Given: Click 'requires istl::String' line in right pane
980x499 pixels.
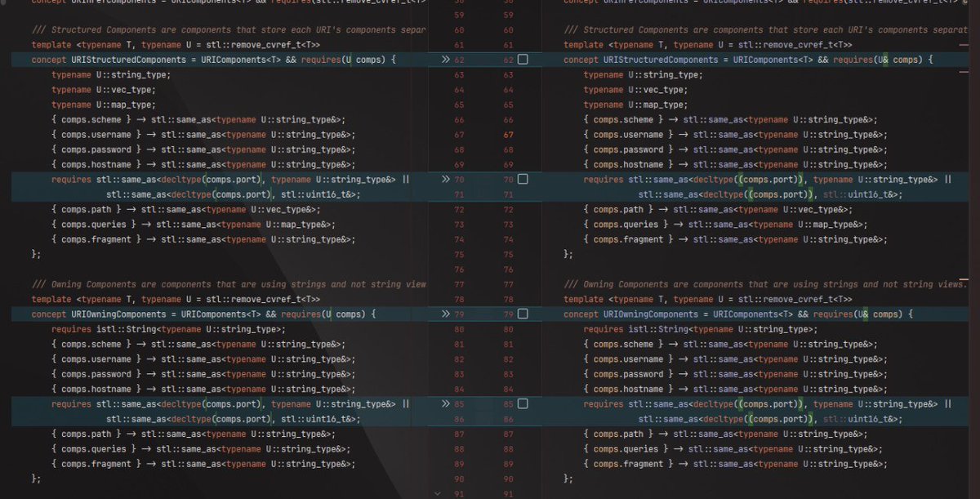Looking at the screenshot, I should 701,329.
